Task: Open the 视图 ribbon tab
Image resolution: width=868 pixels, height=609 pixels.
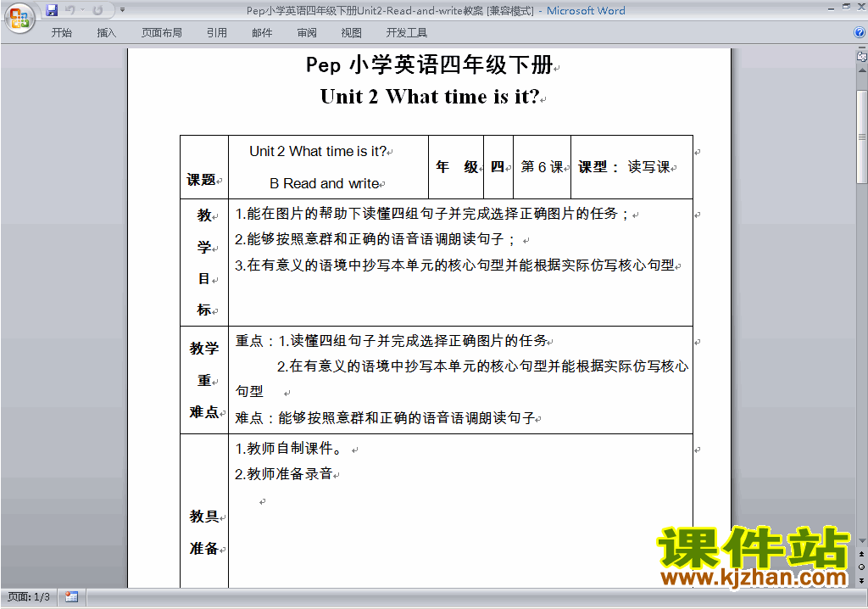Action: coord(352,33)
